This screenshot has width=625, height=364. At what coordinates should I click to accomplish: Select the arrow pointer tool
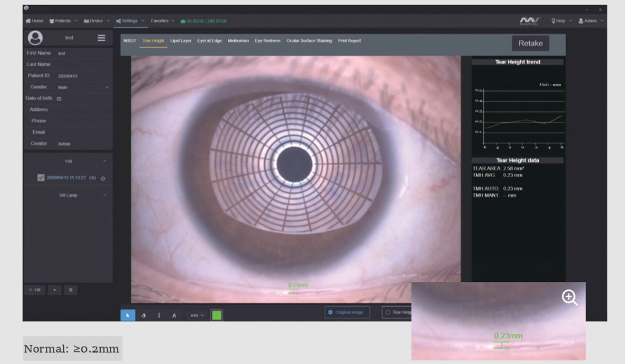click(128, 315)
